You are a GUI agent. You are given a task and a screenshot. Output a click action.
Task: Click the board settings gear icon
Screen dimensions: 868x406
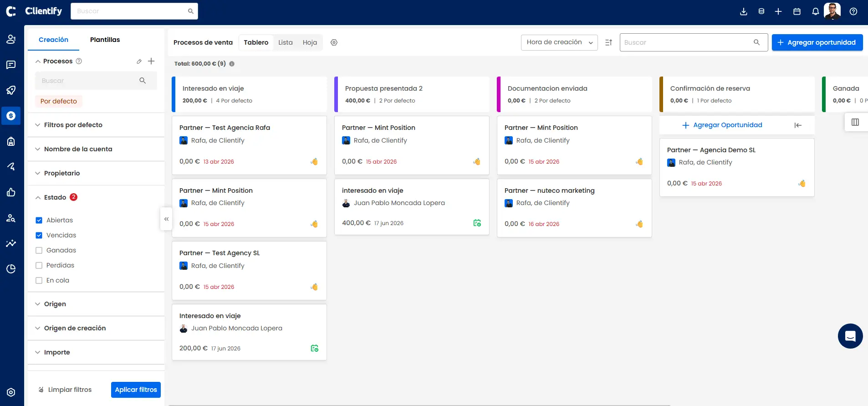point(334,42)
